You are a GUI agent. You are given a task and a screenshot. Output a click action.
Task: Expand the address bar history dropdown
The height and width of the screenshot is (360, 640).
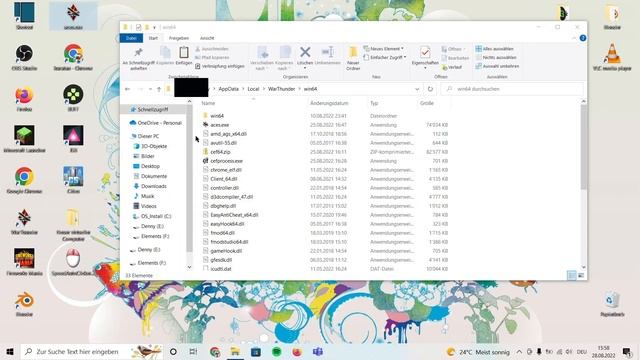[417, 89]
